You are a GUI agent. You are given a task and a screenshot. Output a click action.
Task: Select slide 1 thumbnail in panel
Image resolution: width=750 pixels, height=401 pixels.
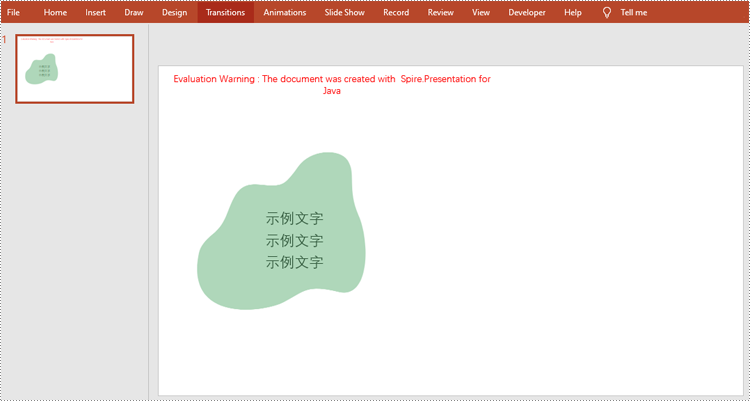[75, 68]
